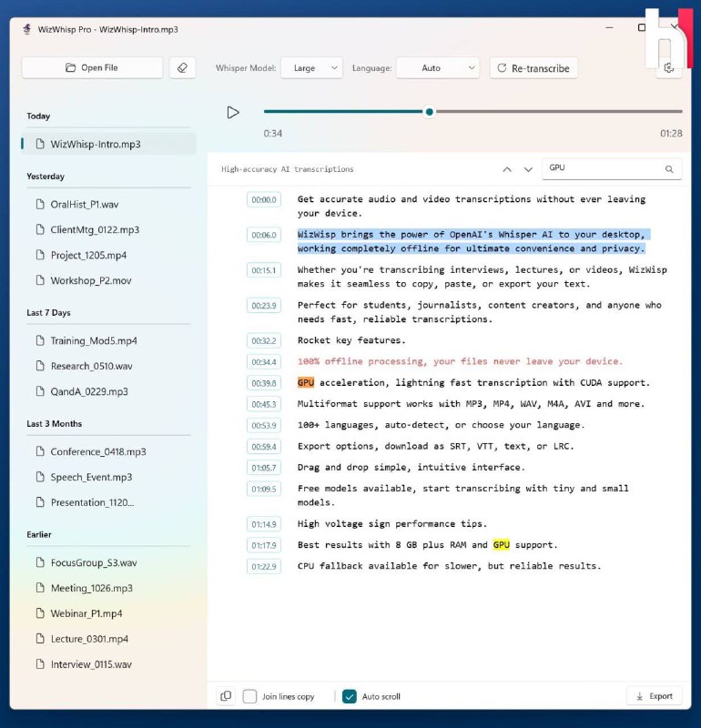The image size is (701, 728).
Task: Play the audio with the play button
Action: [x=233, y=112]
